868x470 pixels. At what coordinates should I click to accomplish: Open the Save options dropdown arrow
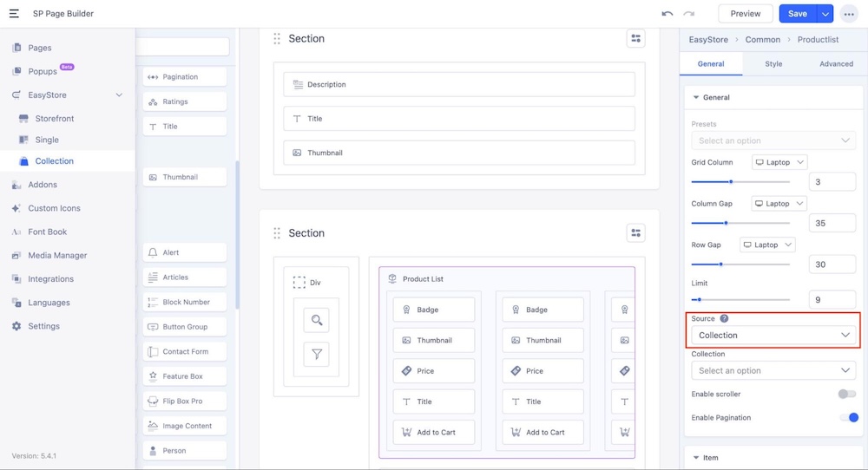point(825,14)
